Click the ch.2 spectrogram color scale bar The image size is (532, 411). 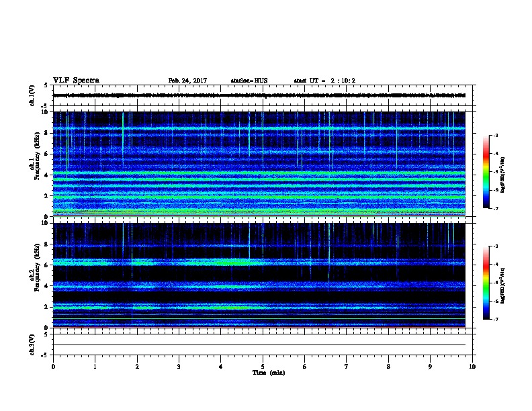point(486,283)
